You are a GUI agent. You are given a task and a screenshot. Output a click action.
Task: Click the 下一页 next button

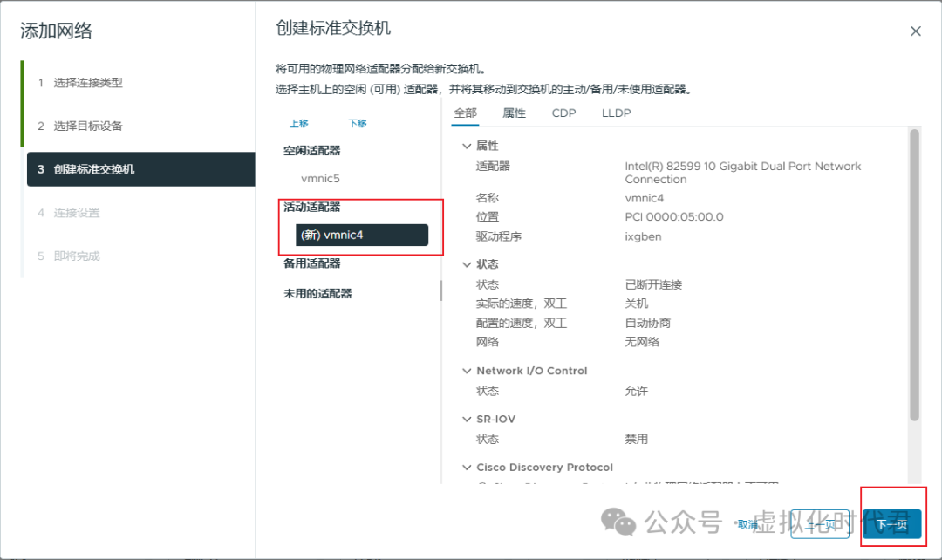(x=891, y=524)
